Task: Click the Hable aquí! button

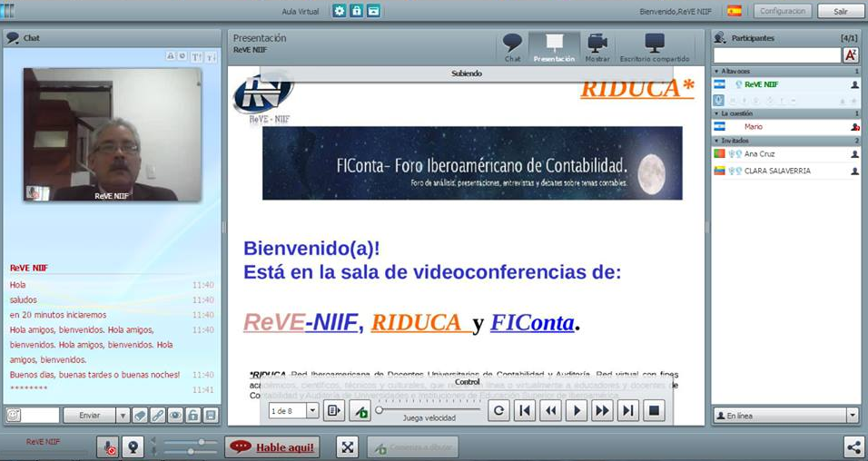Action: pyautogui.click(x=272, y=446)
